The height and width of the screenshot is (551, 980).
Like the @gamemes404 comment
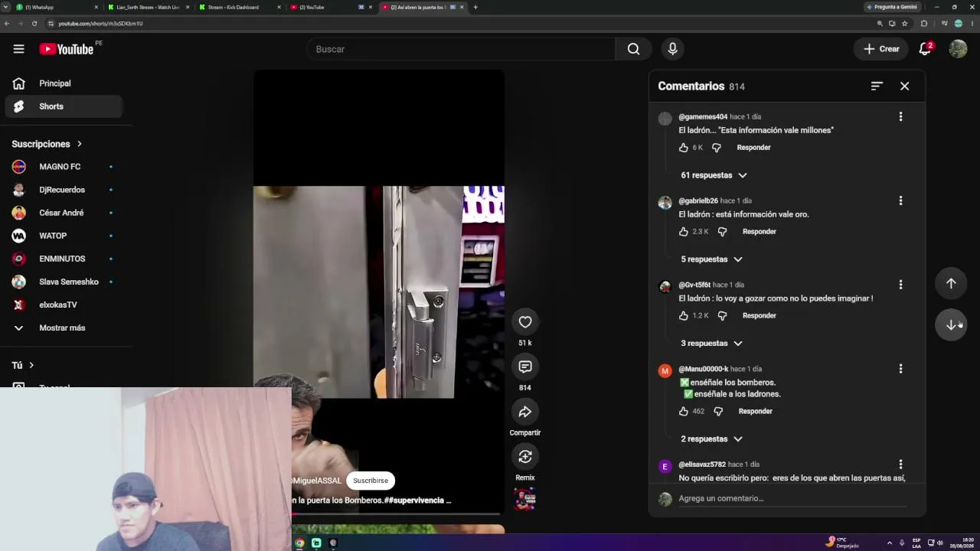point(684,148)
